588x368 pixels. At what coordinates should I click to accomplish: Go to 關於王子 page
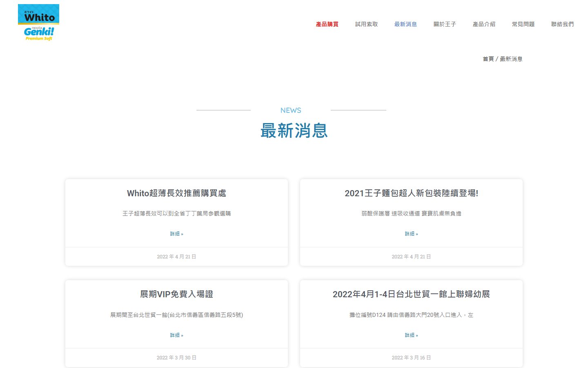click(445, 24)
